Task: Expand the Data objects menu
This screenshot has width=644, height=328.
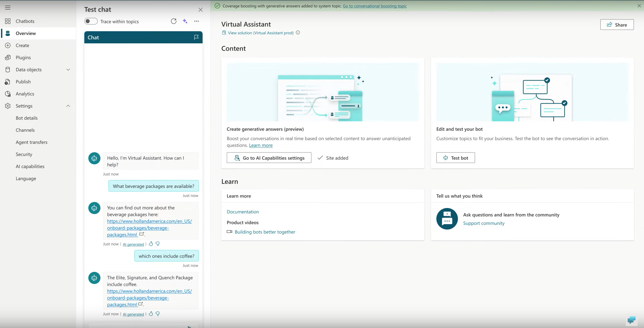Action: [x=68, y=70]
